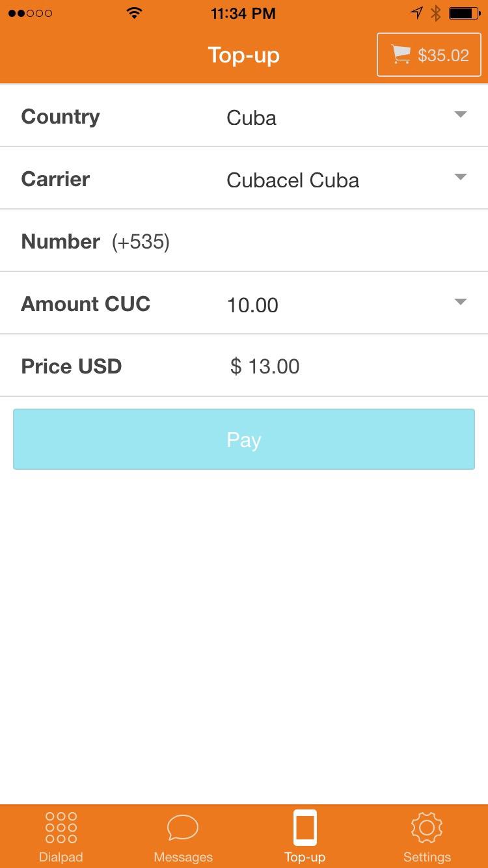Image resolution: width=488 pixels, height=868 pixels.
Task: Open the Amount CUC dropdown arrow
Action: [461, 302]
